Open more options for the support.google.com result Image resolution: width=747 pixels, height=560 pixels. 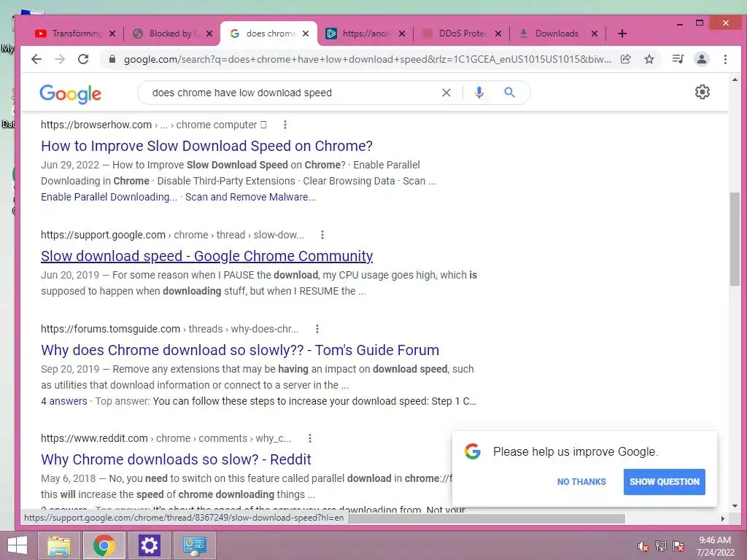click(322, 235)
